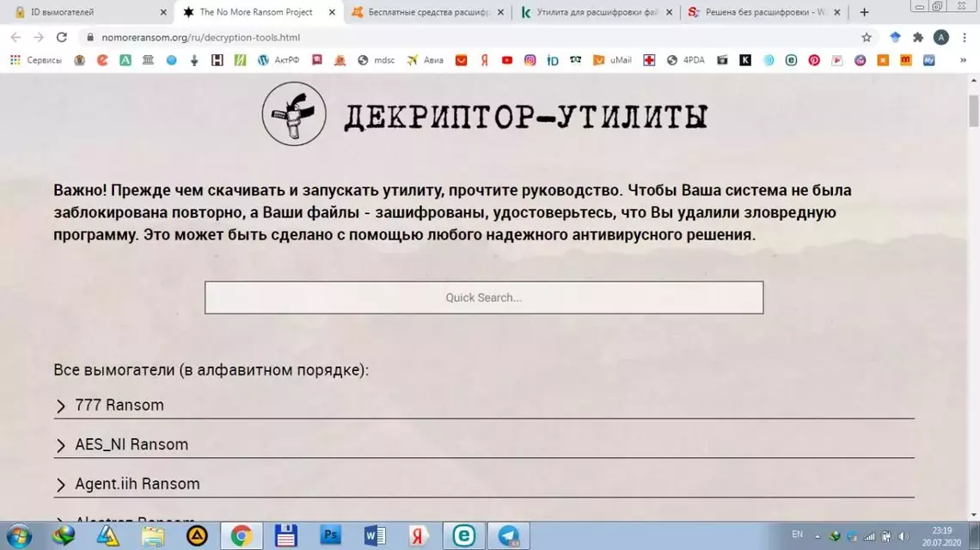Open the mdsc bookmark
Viewport: 980px width, 550px height.
pos(377,60)
